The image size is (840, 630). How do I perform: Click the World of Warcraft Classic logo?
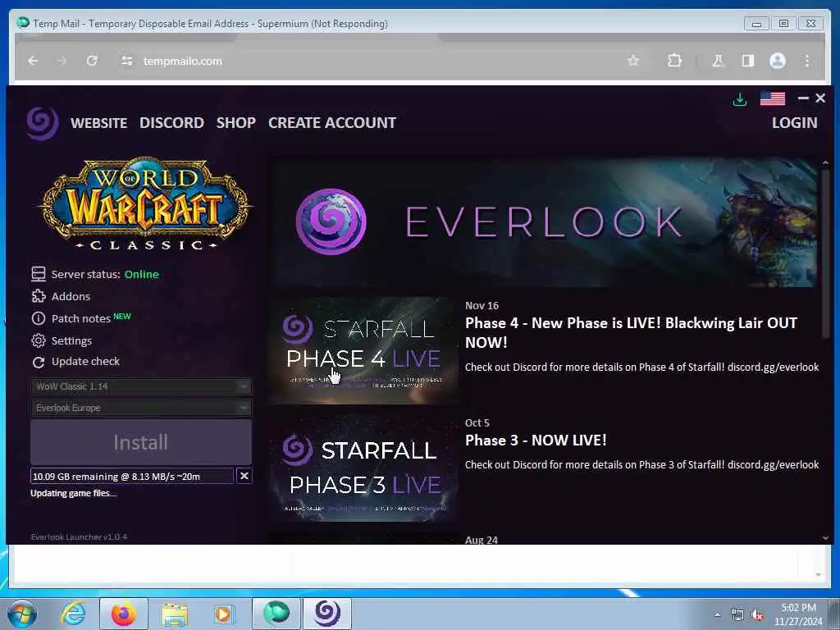(x=144, y=203)
